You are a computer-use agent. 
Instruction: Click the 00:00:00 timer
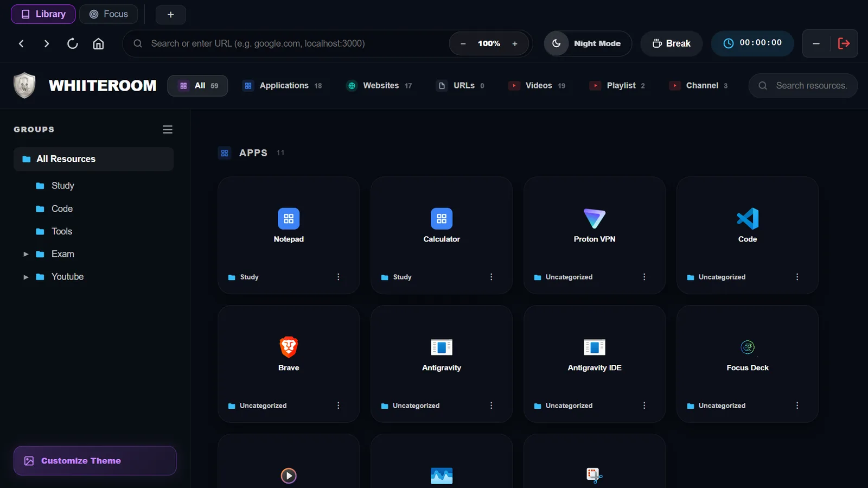pyautogui.click(x=752, y=43)
